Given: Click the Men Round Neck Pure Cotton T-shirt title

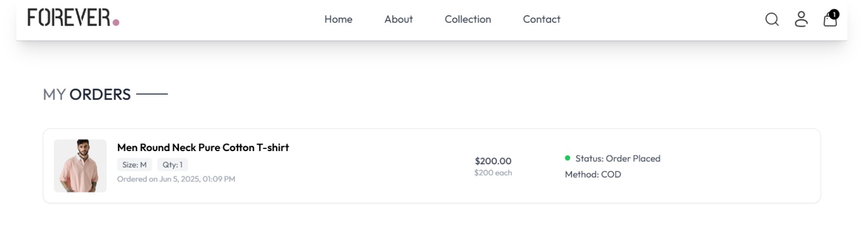Looking at the screenshot, I should 203,147.
